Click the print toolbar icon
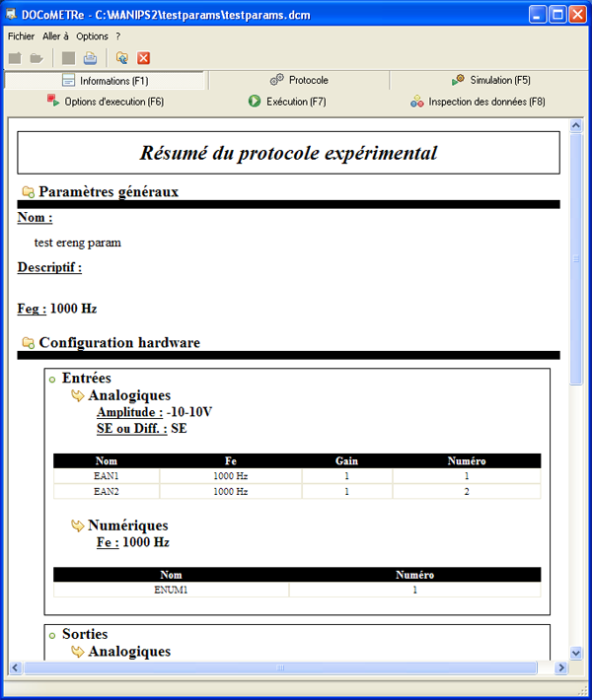 (x=90, y=58)
